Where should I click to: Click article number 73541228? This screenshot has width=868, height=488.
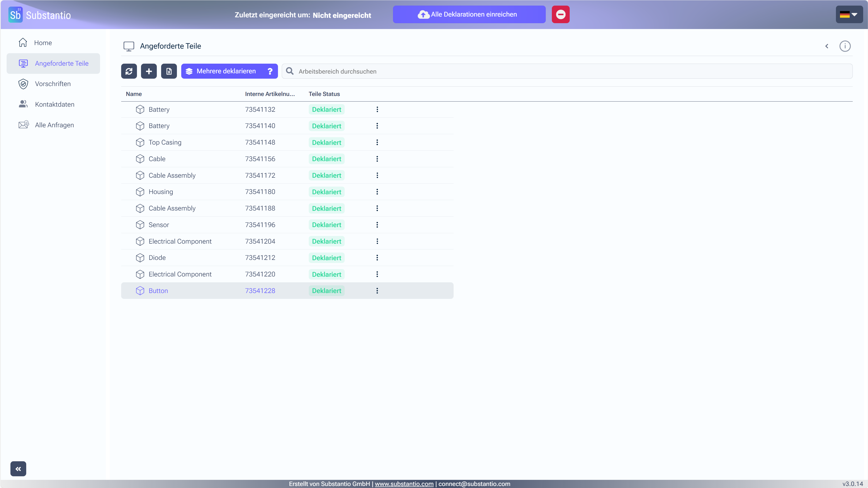pos(260,290)
